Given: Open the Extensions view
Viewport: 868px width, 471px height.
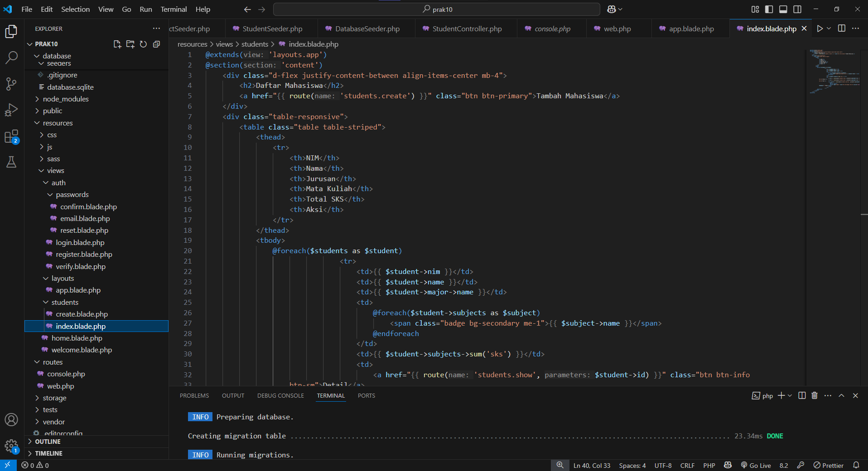Looking at the screenshot, I should point(11,136).
